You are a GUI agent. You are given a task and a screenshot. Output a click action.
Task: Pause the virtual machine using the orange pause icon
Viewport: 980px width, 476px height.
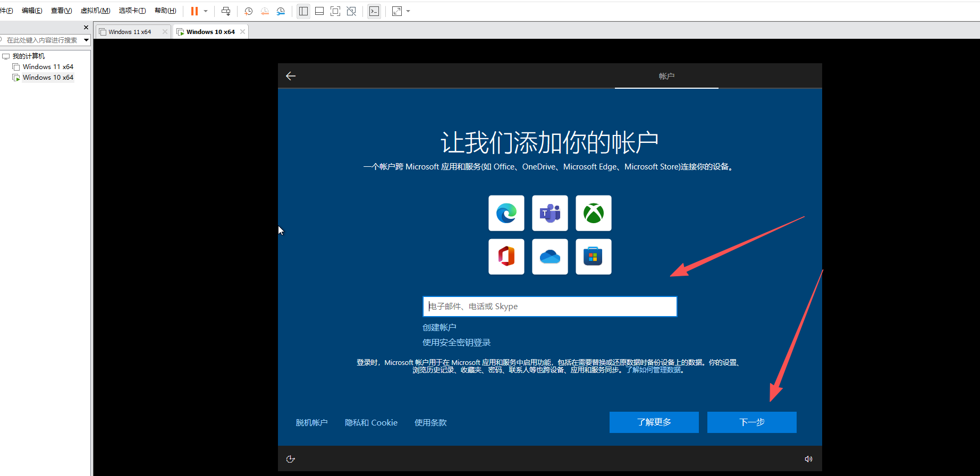(x=195, y=11)
